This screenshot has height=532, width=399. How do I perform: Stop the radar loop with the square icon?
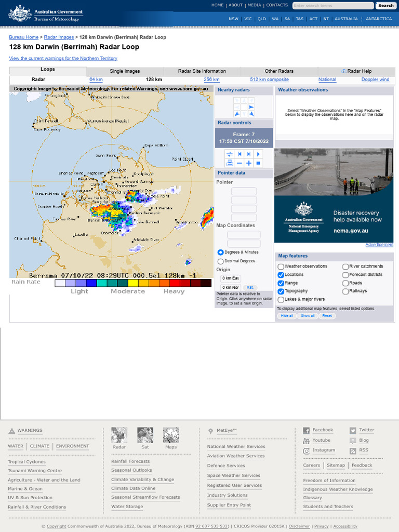(258, 163)
